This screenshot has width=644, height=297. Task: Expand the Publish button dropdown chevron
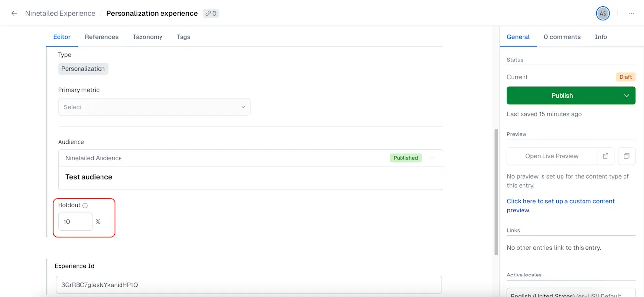[x=626, y=95]
